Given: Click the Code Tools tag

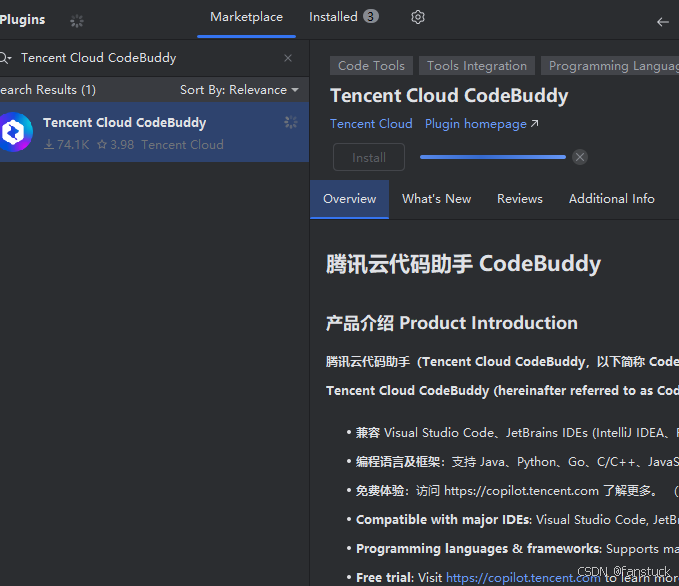Looking at the screenshot, I should (x=371, y=66).
